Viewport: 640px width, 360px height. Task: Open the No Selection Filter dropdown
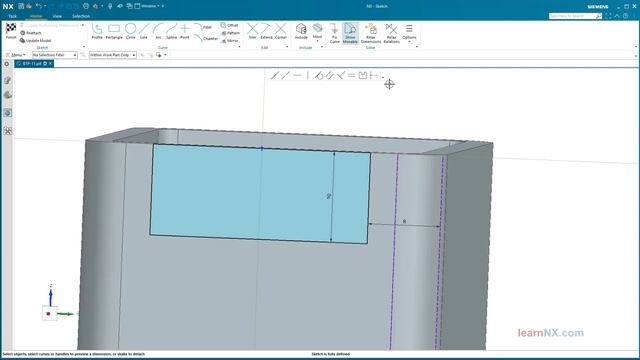pos(55,55)
